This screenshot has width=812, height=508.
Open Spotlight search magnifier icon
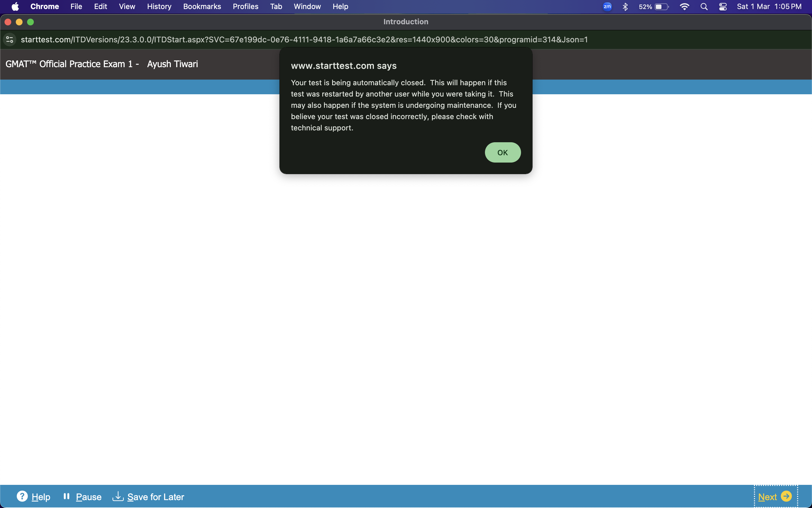(x=704, y=7)
